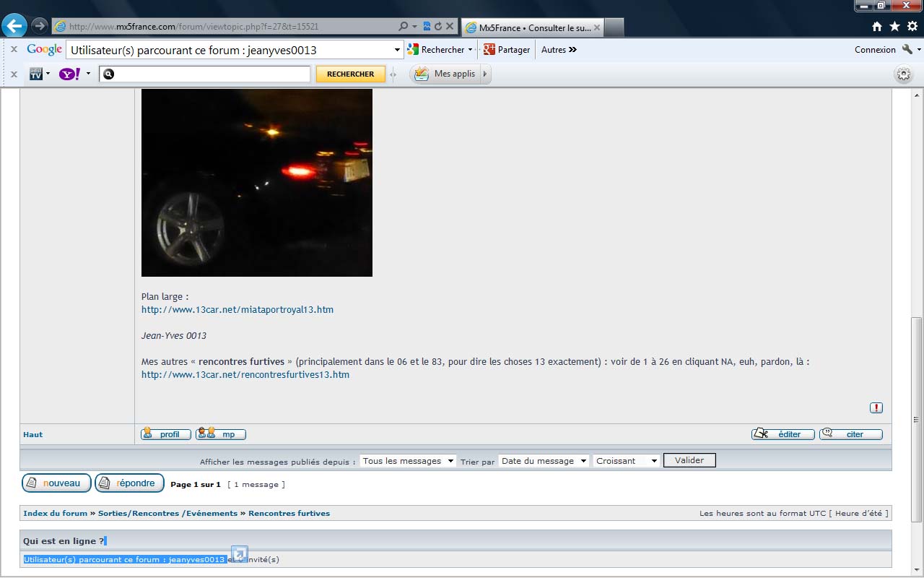Screen dimensions: 924x578
Task: Click the Yahoo! toolbar logo
Action: coord(69,74)
